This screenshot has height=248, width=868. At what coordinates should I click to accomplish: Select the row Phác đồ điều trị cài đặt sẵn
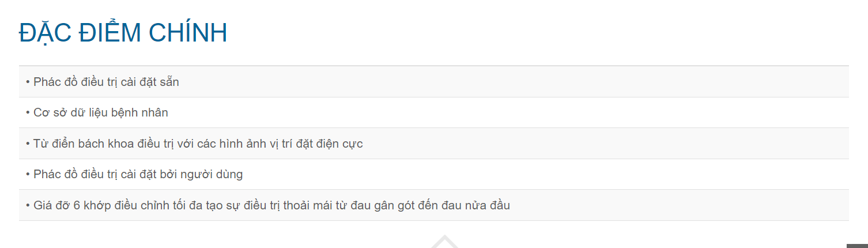(434, 82)
